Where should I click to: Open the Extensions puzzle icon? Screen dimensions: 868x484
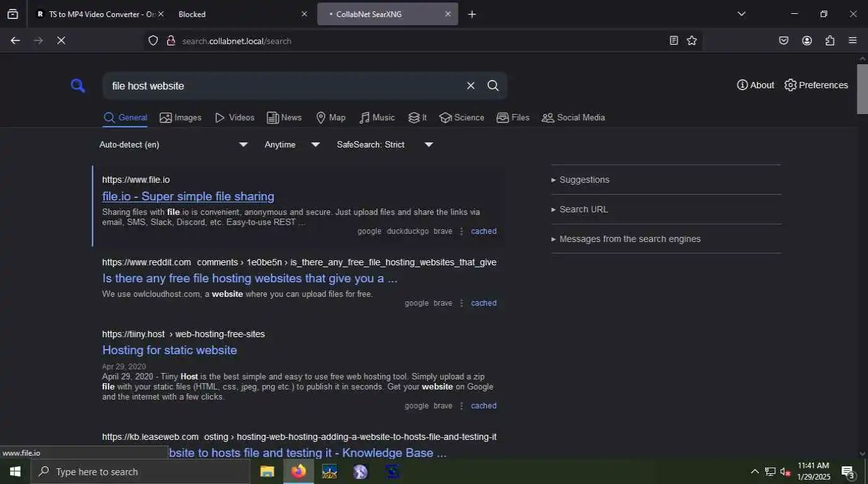tap(830, 41)
